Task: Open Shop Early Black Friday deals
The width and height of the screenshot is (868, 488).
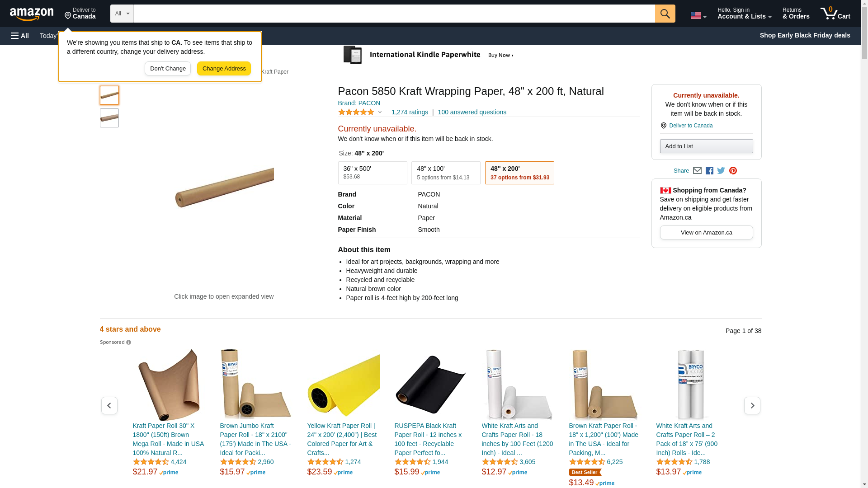Action: pos(805,35)
